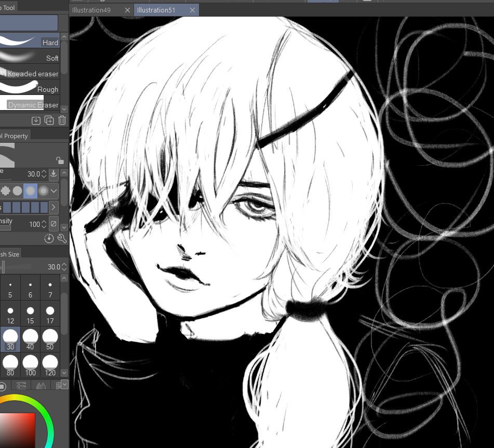Screen dimensions: 494x448
Task: Pick a shade in the color square
Action: coord(17,430)
